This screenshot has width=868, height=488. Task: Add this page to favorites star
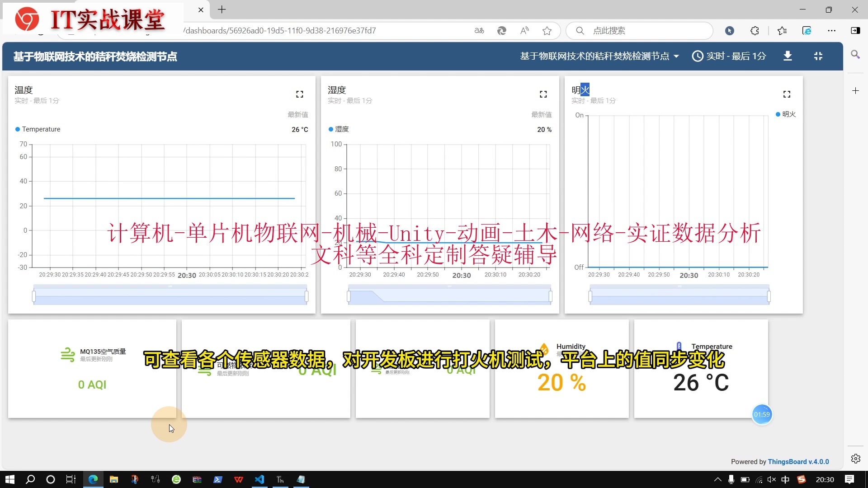(x=547, y=31)
